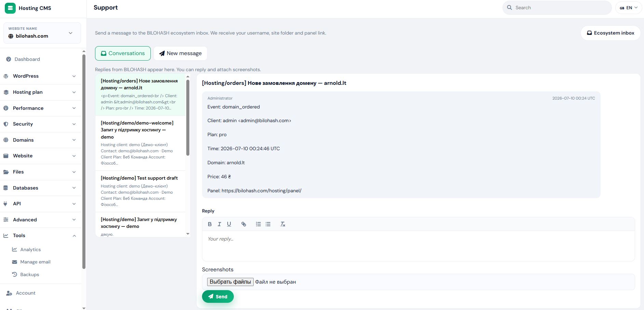Screen dimensions: 644x310
Task: Click the sidebar scrollbar thumb
Action: 84,162
